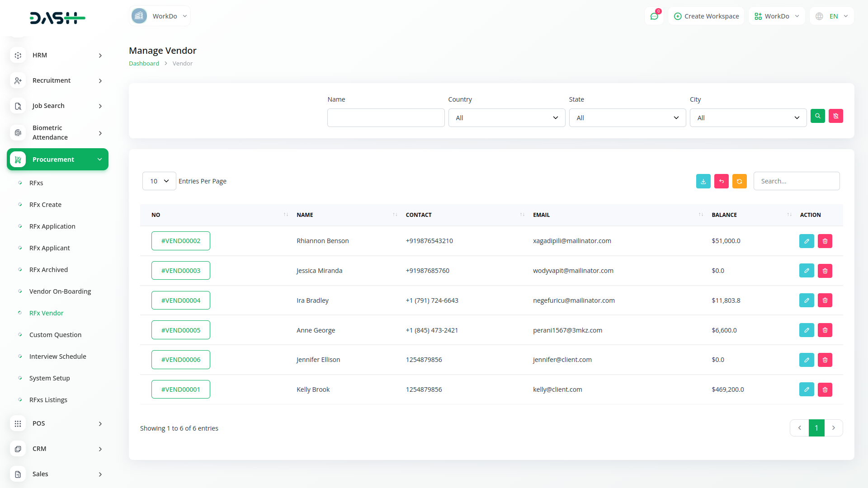The height and width of the screenshot is (488, 868).
Task: Open RFx Archived menu item
Action: pos(48,270)
